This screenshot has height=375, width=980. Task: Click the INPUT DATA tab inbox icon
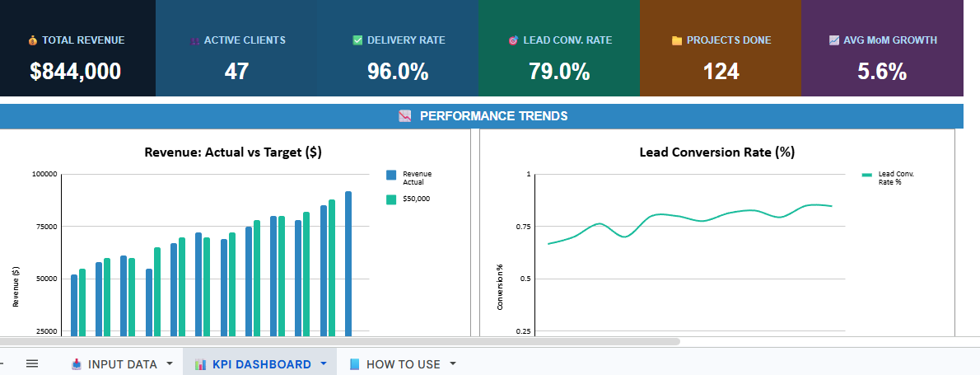click(77, 363)
